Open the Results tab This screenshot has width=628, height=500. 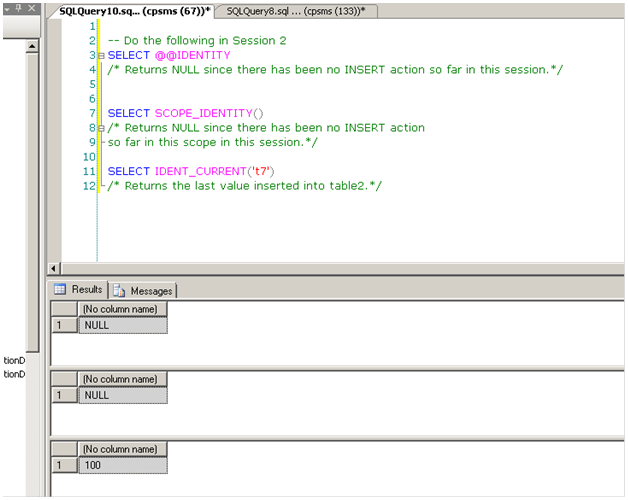tap(78, 289)
